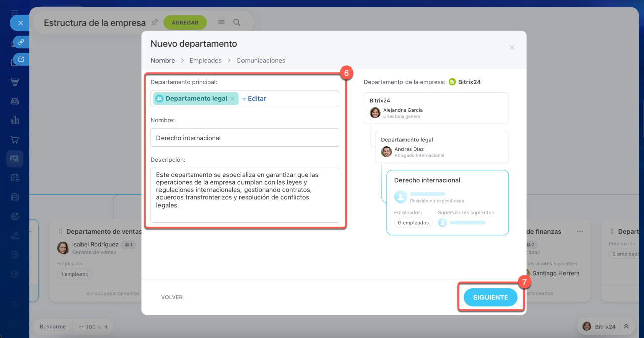Open the shopping cart icon in sidebar

click(x=15, y=140)
